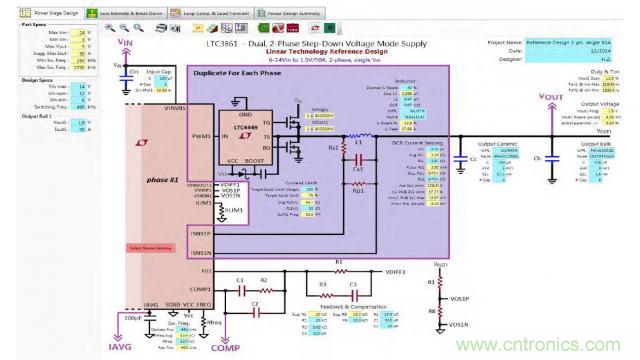Click the Power Design Summary tab icon
This screenshot has width=640, height=360.
coord(261,13)
